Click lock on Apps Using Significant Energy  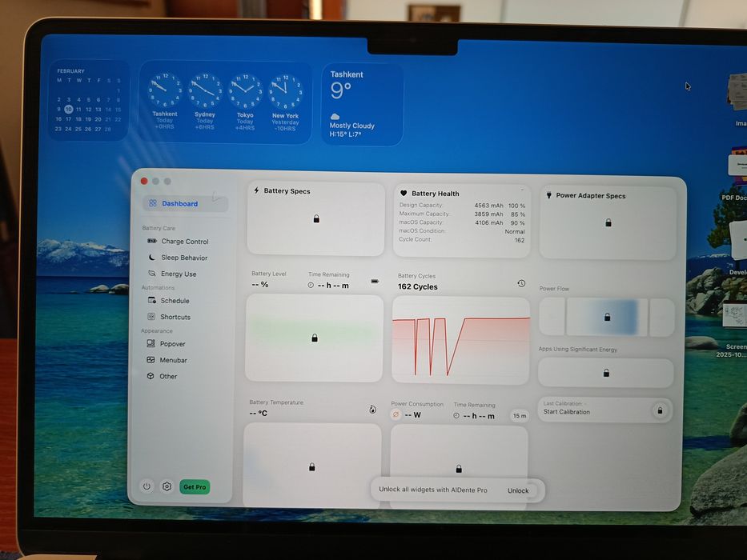606,373
